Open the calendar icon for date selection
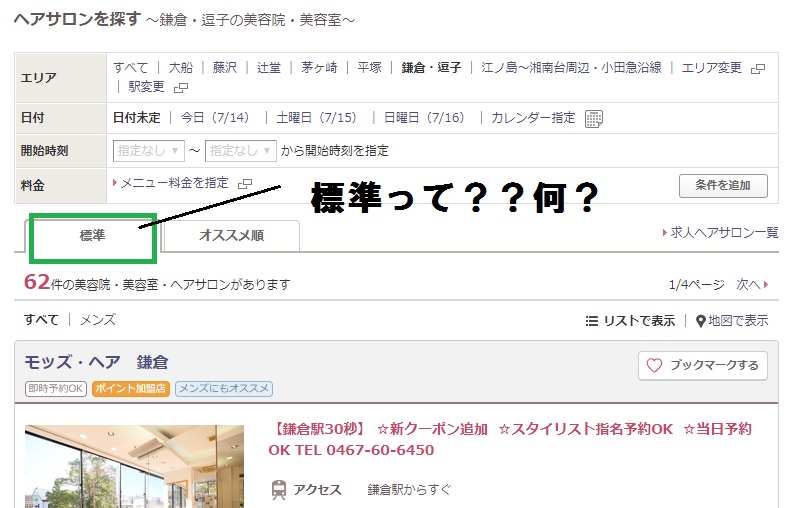This screenshot has height=508, width=789. [x=594, y=119]
